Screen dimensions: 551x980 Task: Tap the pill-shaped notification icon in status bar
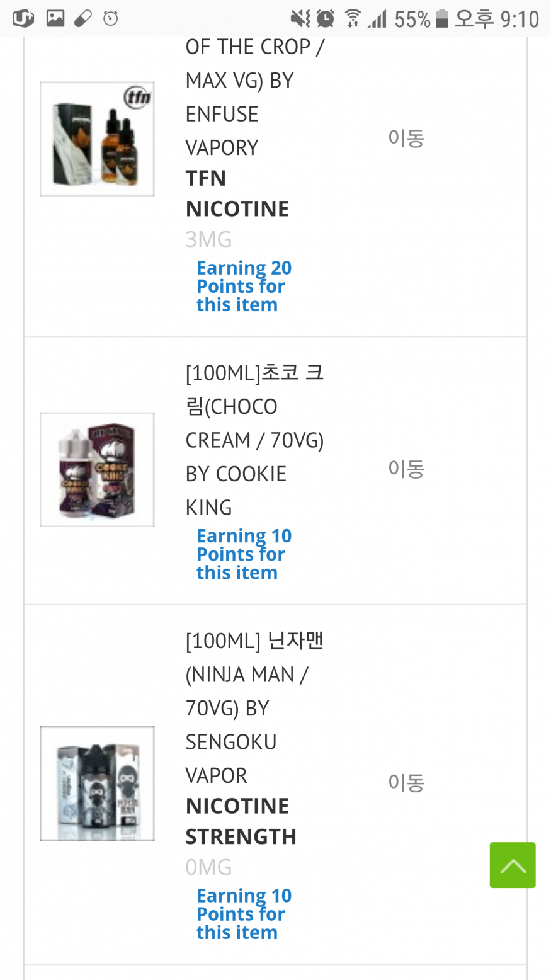point(83,19)
